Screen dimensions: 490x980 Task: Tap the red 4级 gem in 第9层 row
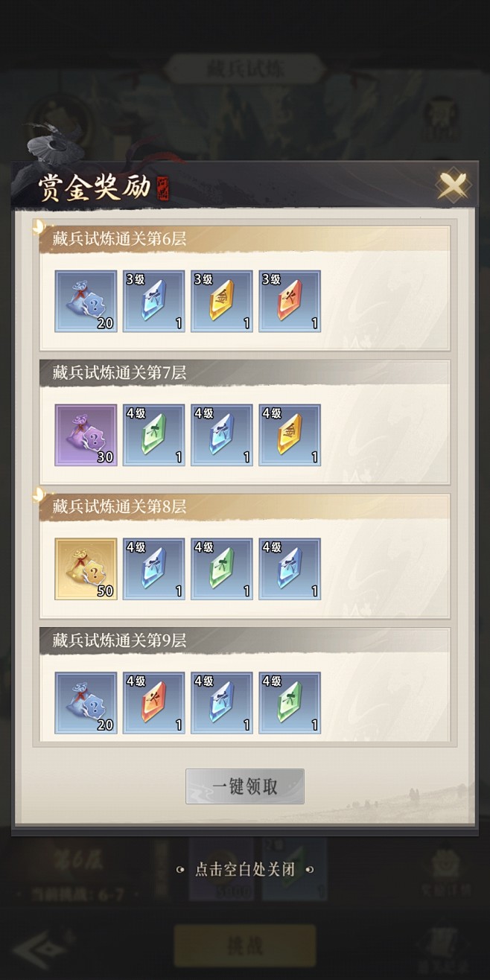pos(154,703)
